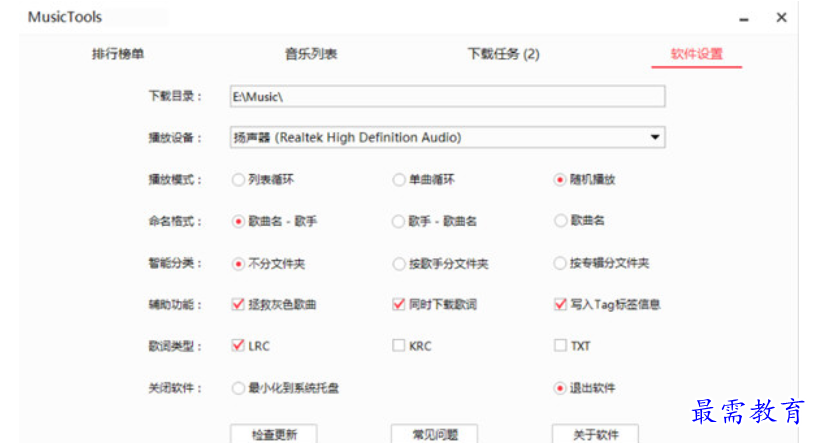The height and width of the screenshot is (443, 813).
Task: Switch to the 排行榜单 tab
Action: (118, 54)
